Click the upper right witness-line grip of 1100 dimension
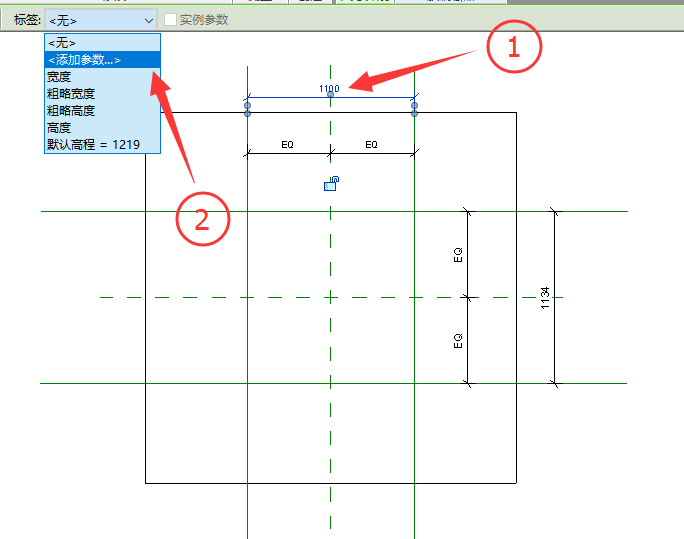The image size is (684, 539). (414, 106)
